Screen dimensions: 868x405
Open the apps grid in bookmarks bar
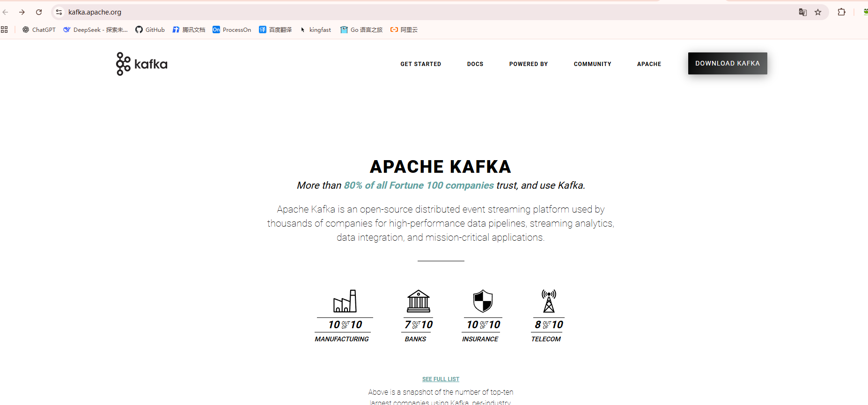coord(4,29)
